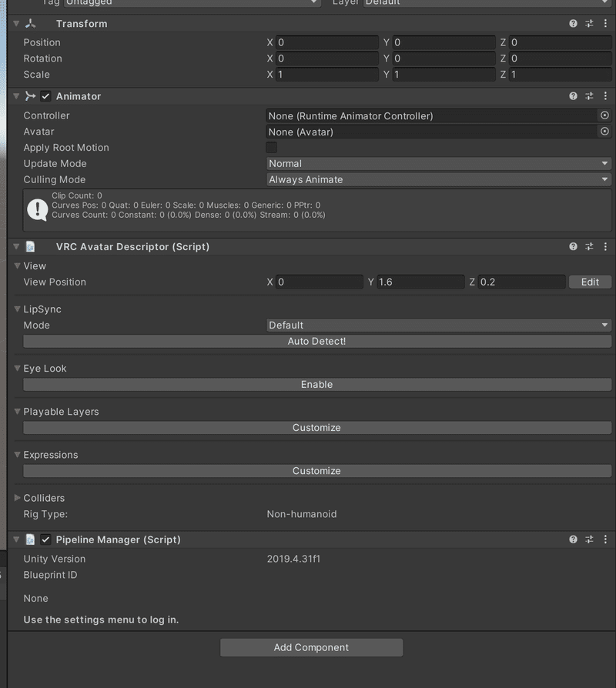The width and height of the screenshot is (616, 688).
Task: Open the Update Mode dropdown
Action: tap(439, 164)
